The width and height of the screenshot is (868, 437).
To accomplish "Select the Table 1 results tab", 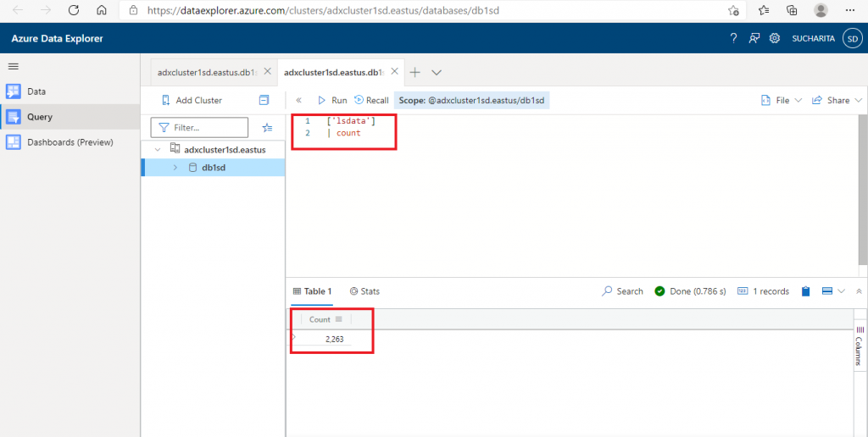I will click(312, 291).
